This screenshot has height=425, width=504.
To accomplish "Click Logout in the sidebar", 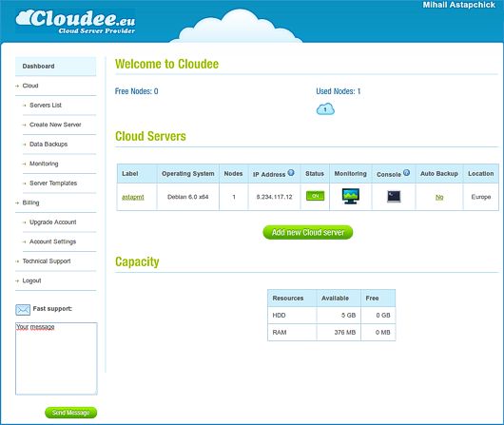I will 31,280.
